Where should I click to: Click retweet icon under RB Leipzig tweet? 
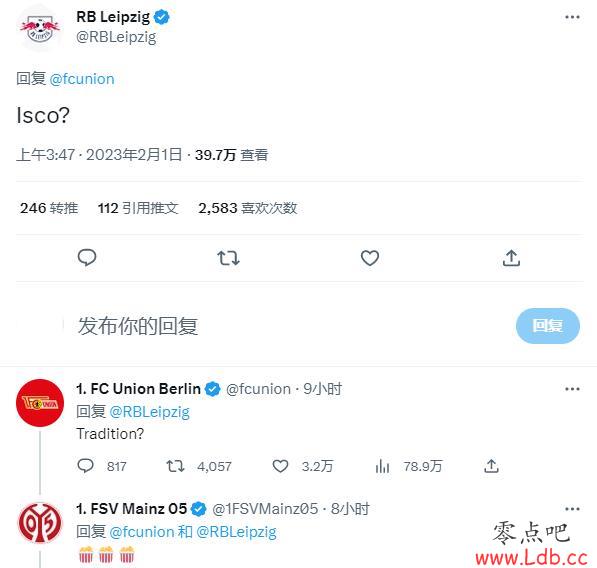228,258
